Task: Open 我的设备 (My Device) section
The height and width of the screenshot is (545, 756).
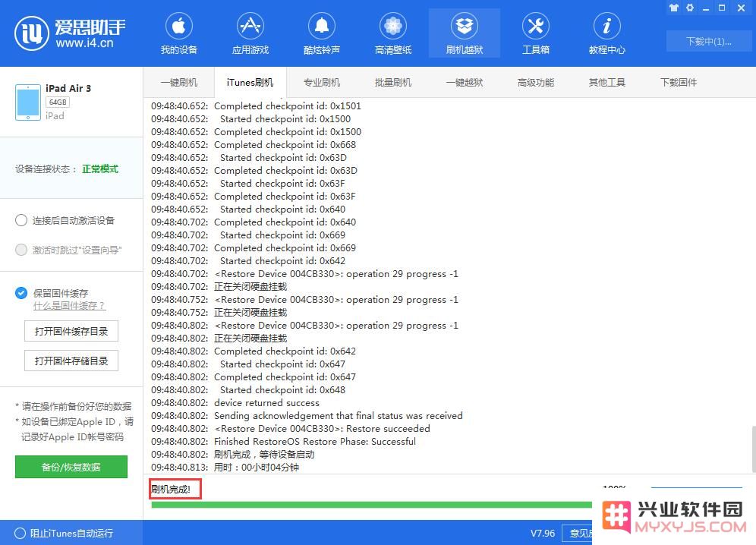Action: pos(178,33)
